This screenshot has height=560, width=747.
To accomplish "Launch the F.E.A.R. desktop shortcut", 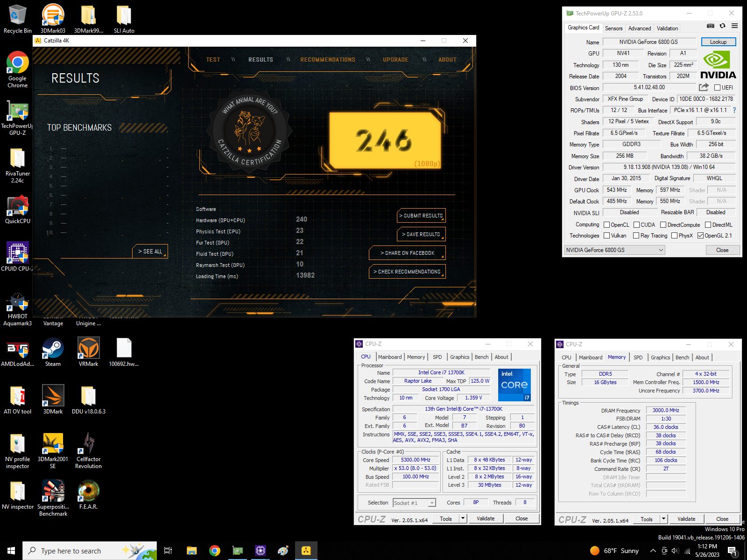I will pyautogui.click(x=88, y=495).
